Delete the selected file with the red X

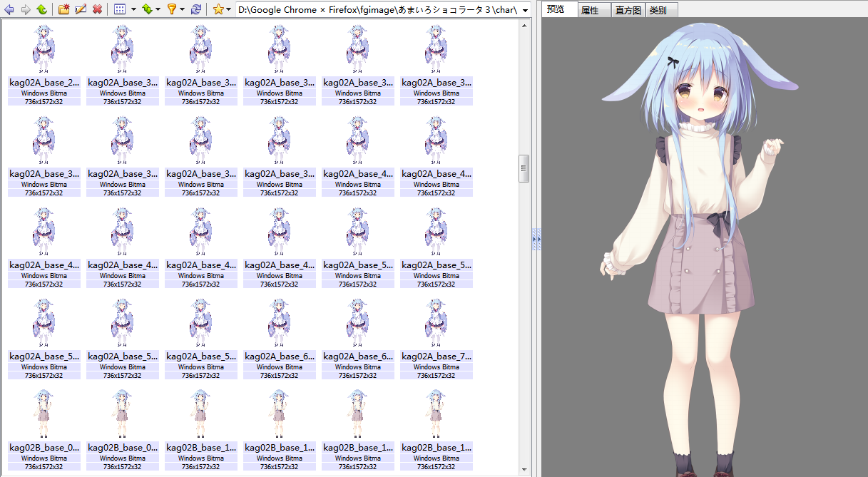tap(97, 9)
